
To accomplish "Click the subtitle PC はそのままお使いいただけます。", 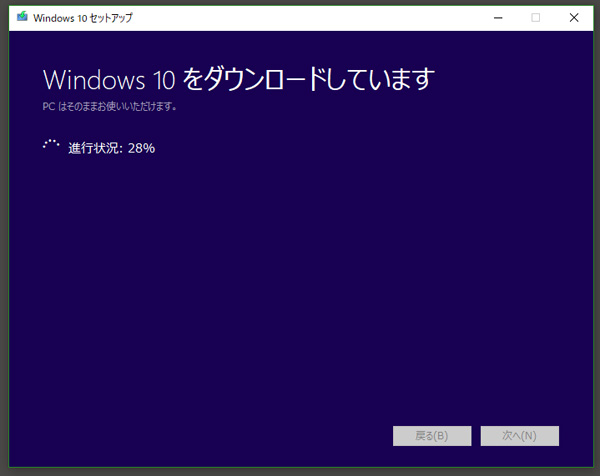I will pos(109,106).
